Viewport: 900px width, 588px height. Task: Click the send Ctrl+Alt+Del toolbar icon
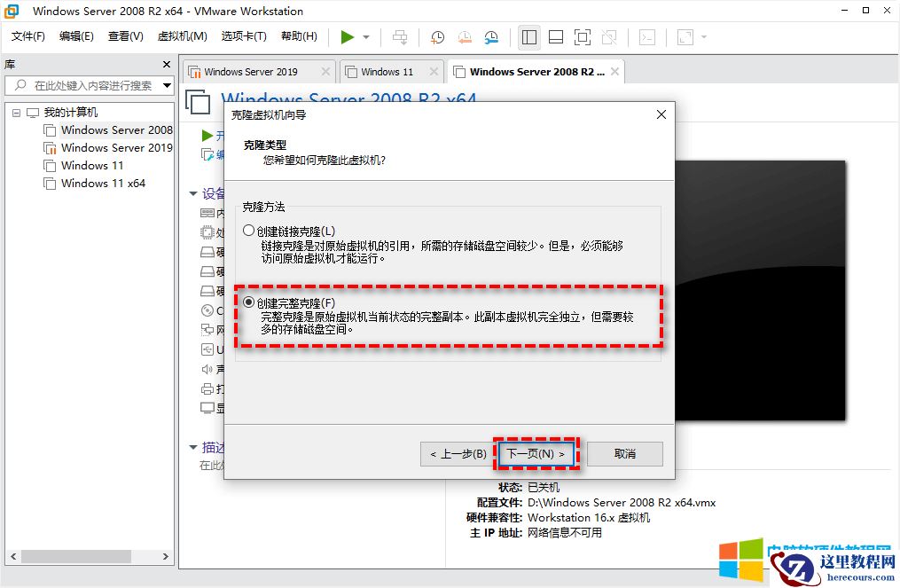pyautogui.click(x=400, y=37)
